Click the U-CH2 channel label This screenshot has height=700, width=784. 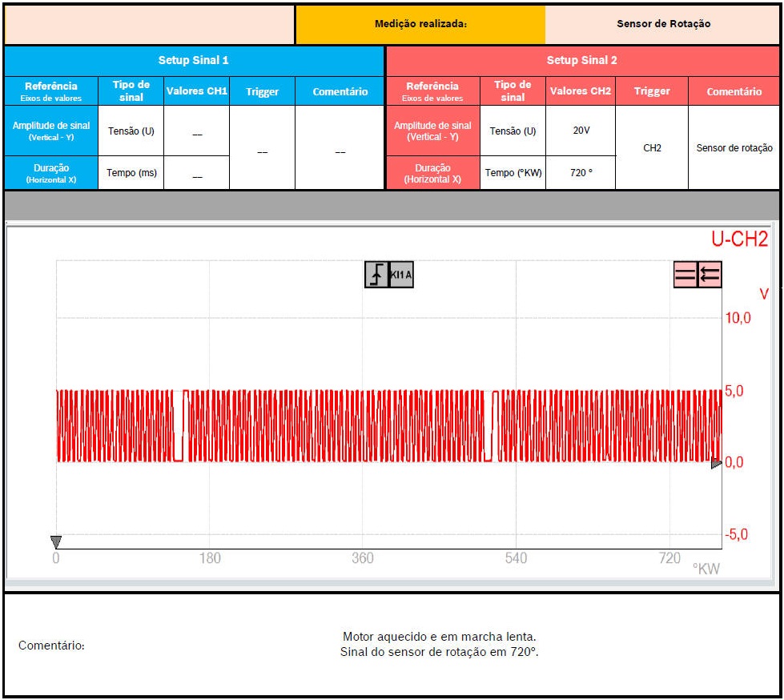(739, 239)
